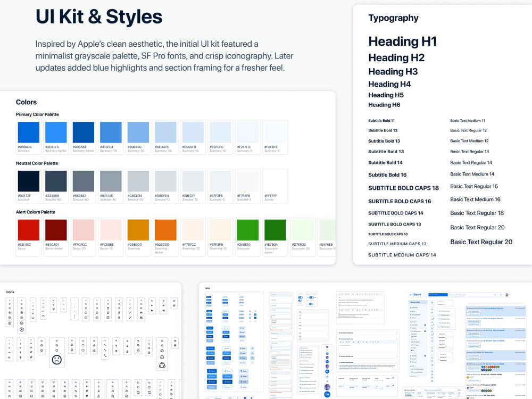This screenshot has height=399, width=532.
Task: Click the Basic Text Medium 16 sample
Action: (475, 199)
